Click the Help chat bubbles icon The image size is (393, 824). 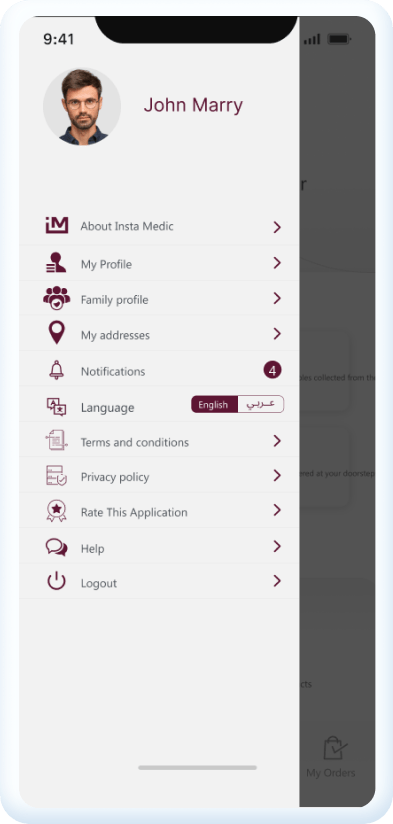click(x=56, y=547)
